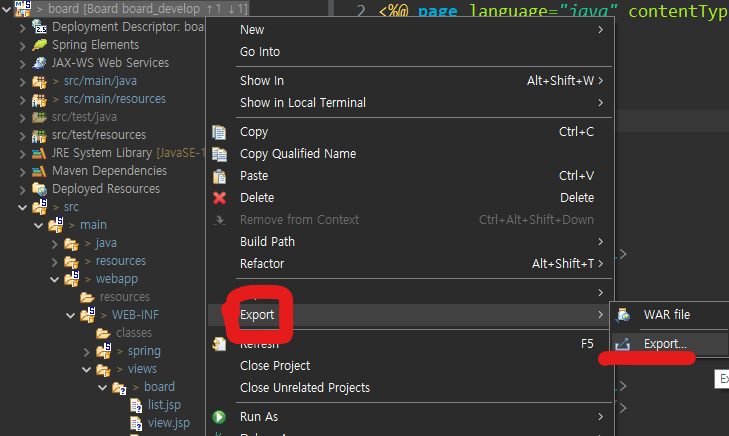This screenshot has height=436, width=729.
Task: Click the Spring Elements leaf icon
Action: point(40,45)
